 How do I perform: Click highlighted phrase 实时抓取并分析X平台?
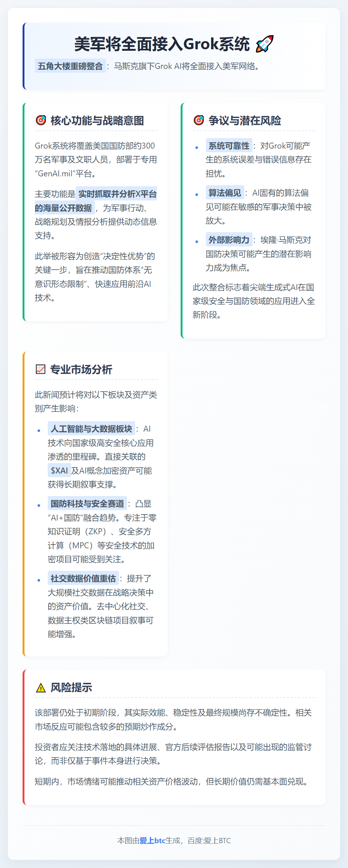click(116, 194)
